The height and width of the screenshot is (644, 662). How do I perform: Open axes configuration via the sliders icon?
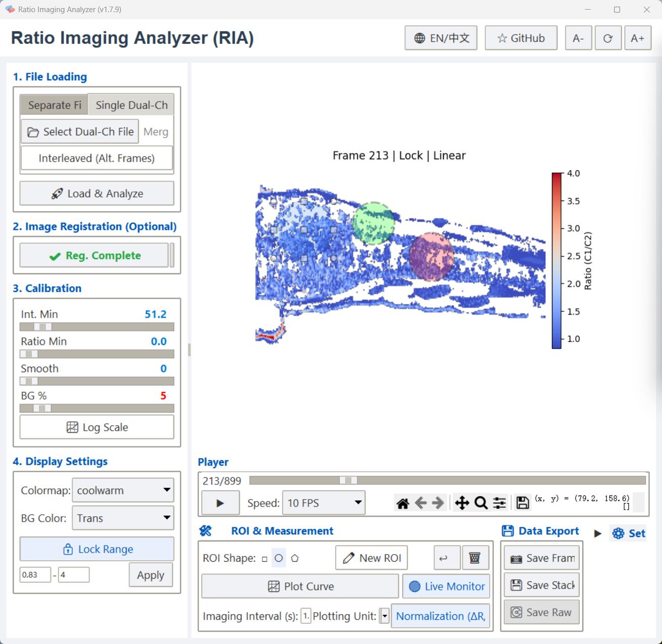point(499,503)
